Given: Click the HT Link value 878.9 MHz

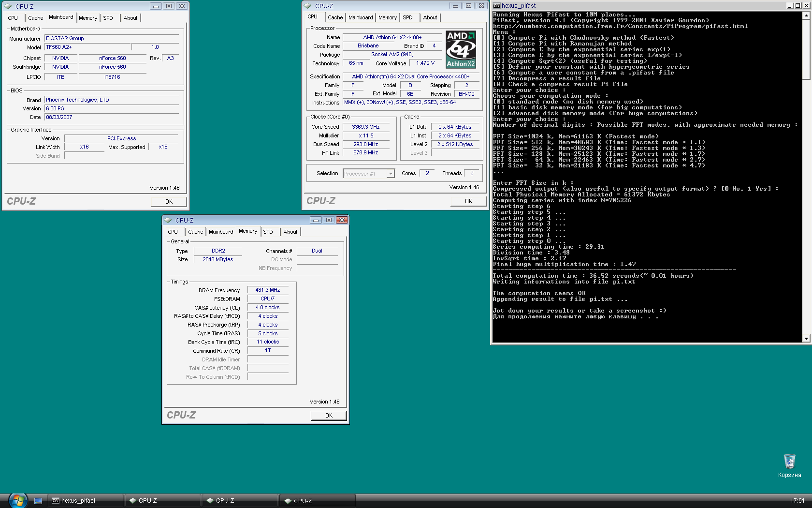Looking at the screenshot, I should tap(365, 152).
